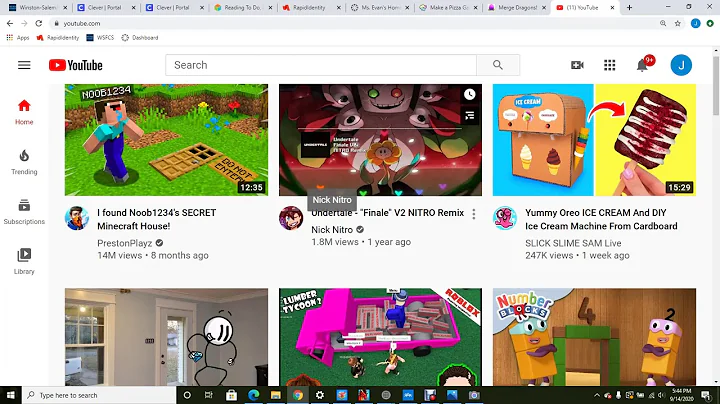The height and width of the screenshot is (404, 720).
Task: Click title 'I found Noob1234's SECRET Minecraft House!'
Action: (x=157, y=219)
